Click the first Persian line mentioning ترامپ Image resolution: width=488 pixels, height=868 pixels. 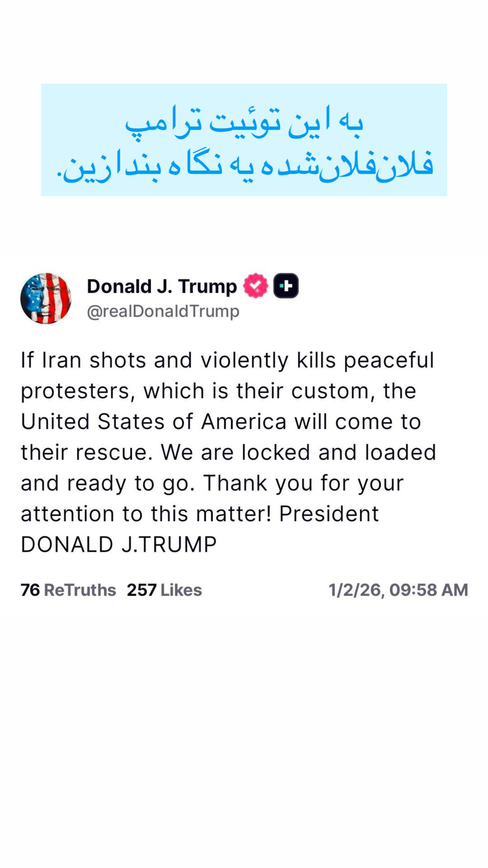[244, 121]
